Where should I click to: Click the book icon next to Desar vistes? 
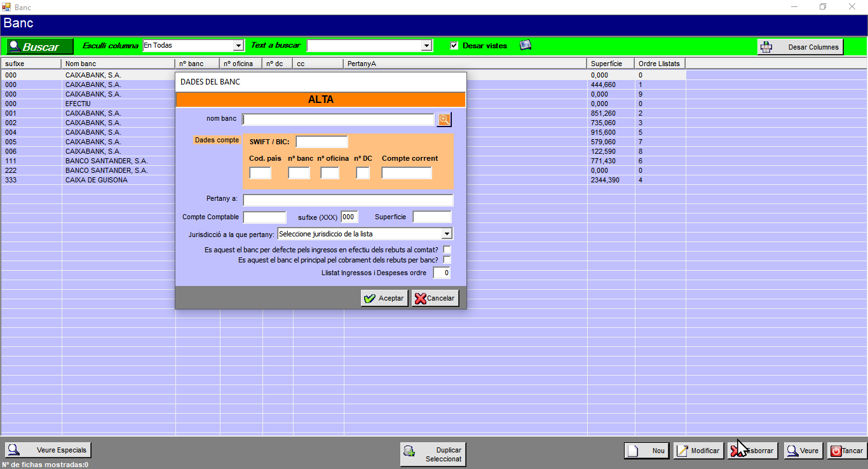[526, 45]
